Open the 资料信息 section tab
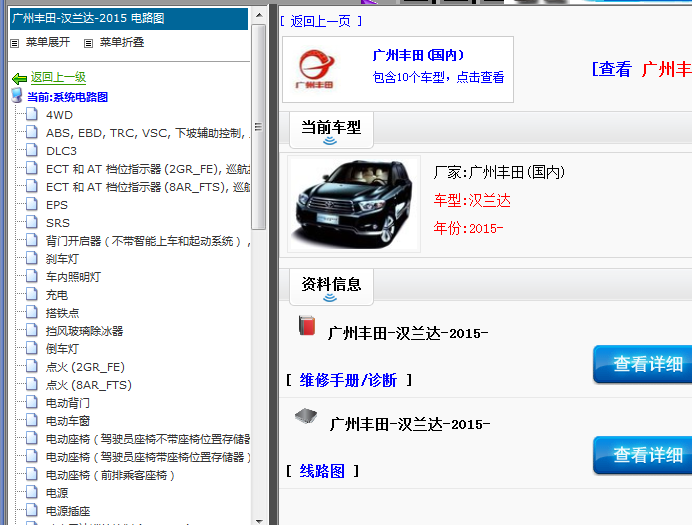Image resolution: width=692 pixels, height=525 pixels. pyautogui.click(x=331, y=286)
